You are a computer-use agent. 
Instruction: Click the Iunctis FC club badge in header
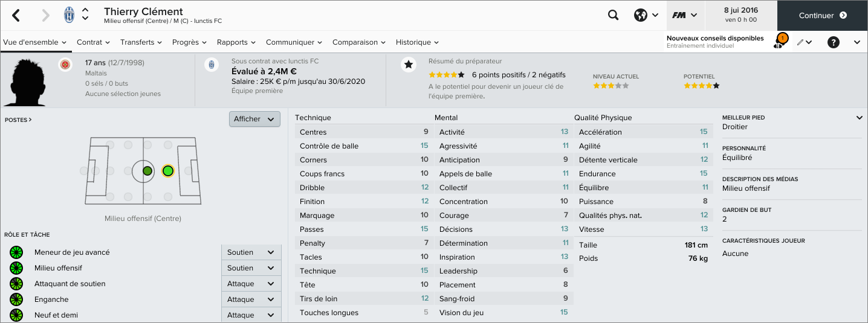(x=69, y=16)
